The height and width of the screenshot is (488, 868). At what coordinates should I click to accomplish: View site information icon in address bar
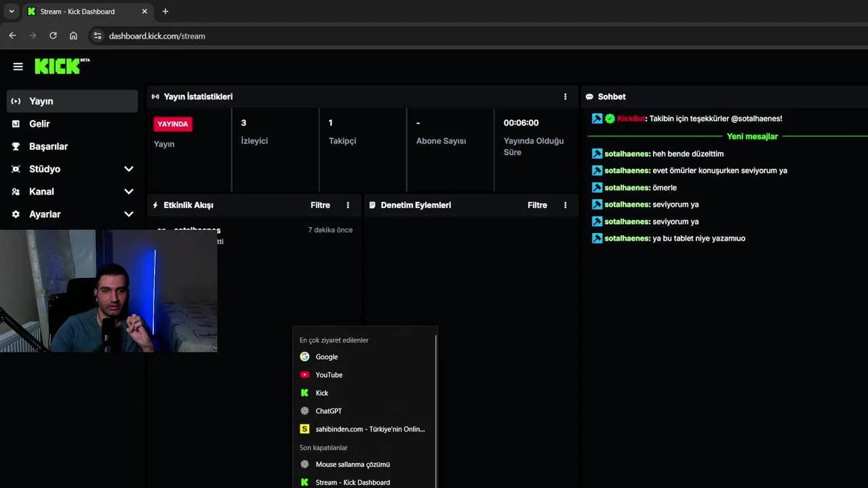(x=97, y=36)
